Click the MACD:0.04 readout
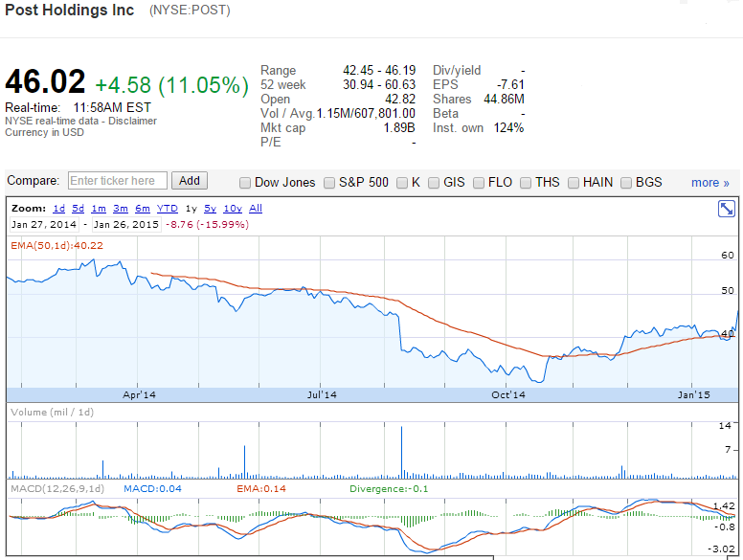Screen dimensions: 743x560 152,488
